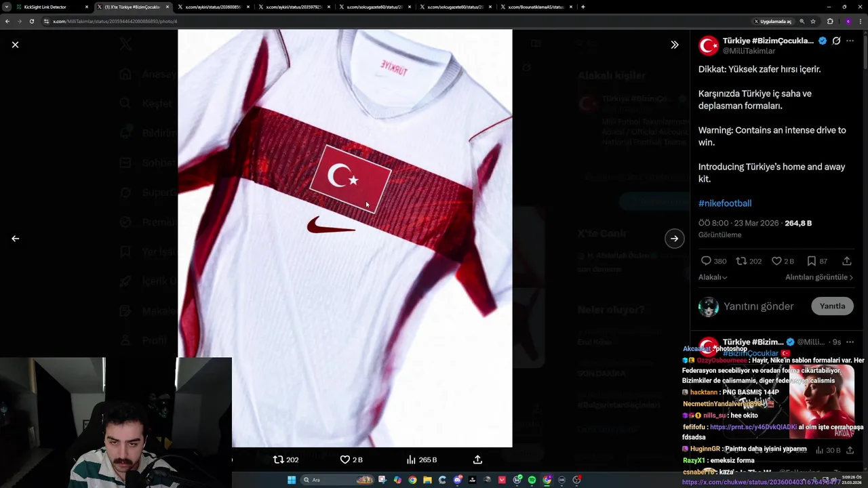Switch to x.com/aykiri/status/203600856 tab
The height and width of the screenshot is (488, 868).
click(x=213, y=7)
